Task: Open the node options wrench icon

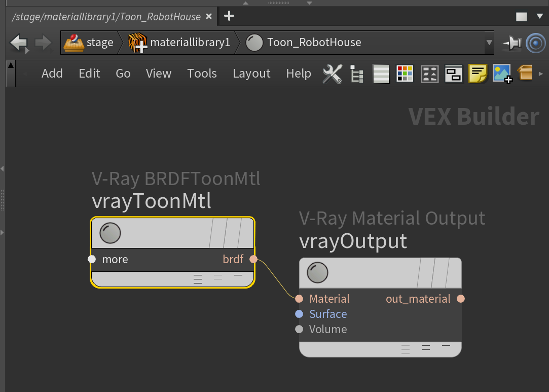Action: click(x=332, y=74)
